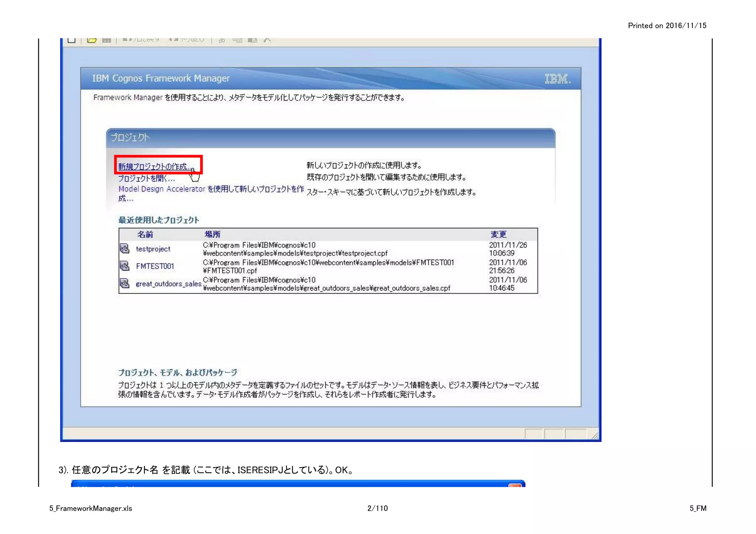Click the save toolbar icon
Viewport: 756px width, 534px height.
pyautogui.click(x=106, y=40)
